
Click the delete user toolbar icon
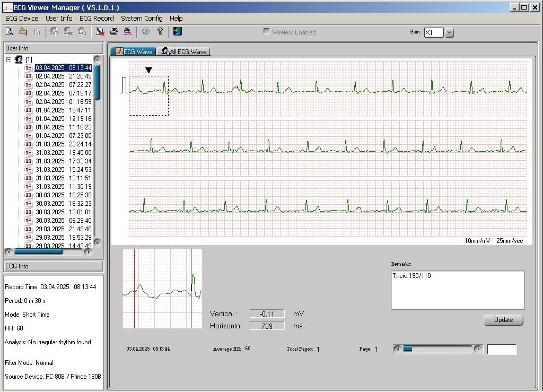(x=68, y=32)
